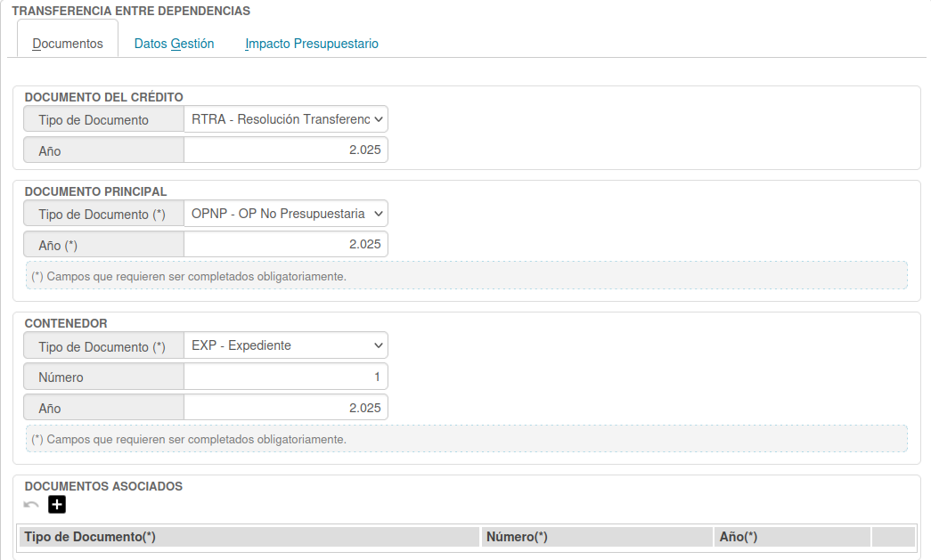Go to the Impacto Presupuestario tab
The image size is (931, 560).
pyautogui.click(x=312, y=43)
